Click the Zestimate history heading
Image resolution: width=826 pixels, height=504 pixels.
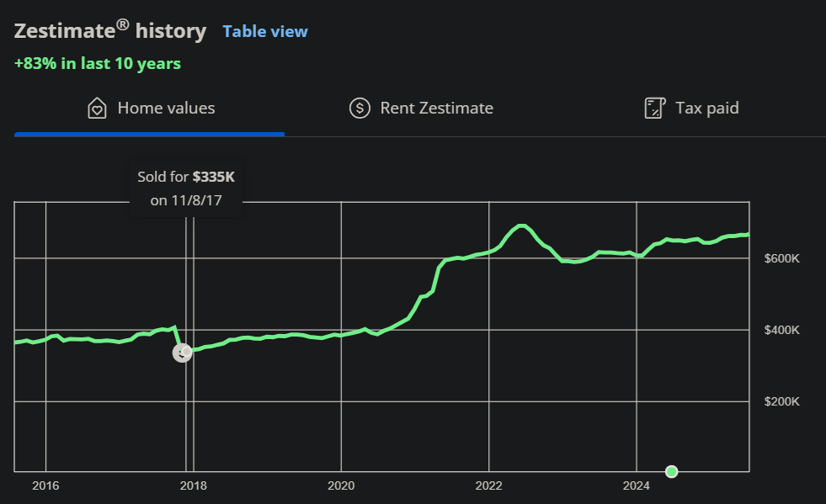(x=110, y=30)
